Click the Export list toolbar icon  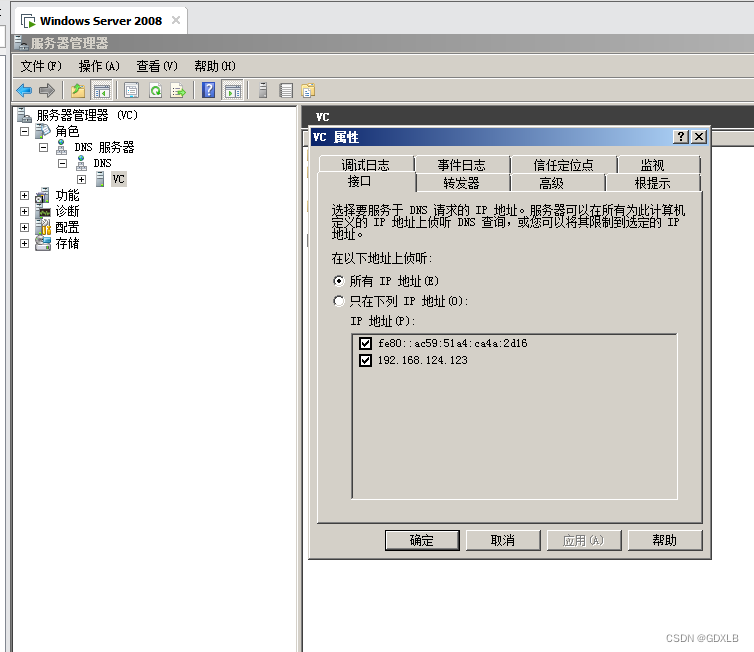coord(178,90)
